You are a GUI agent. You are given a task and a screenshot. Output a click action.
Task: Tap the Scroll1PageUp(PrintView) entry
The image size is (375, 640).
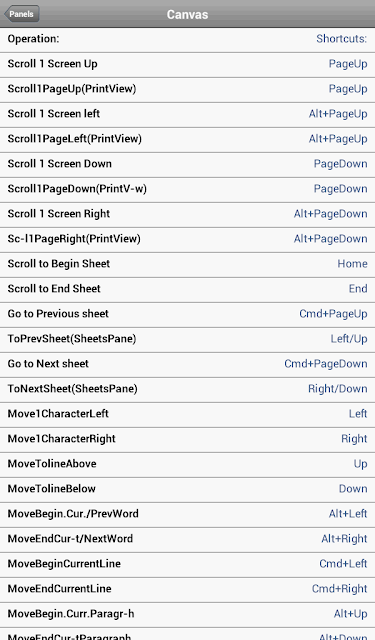click(x=187, y=90)
